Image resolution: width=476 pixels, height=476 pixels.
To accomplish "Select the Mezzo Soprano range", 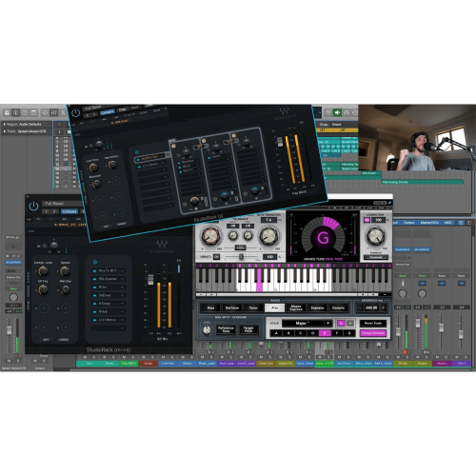I will (x=296, y=307).
